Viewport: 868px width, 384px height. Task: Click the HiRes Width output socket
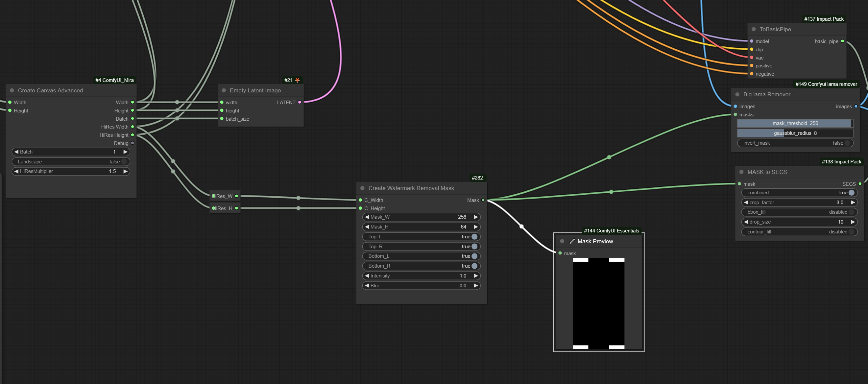pos(133,127)
